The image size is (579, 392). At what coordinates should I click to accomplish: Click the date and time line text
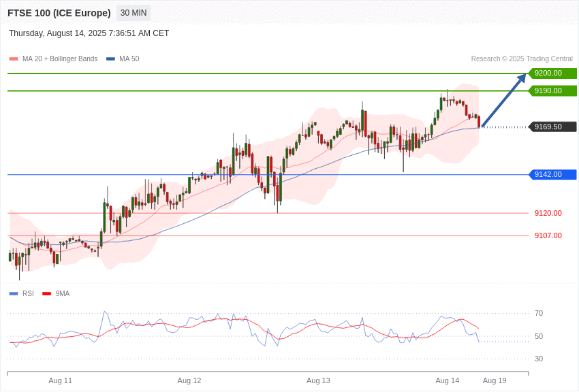point(89,33)
